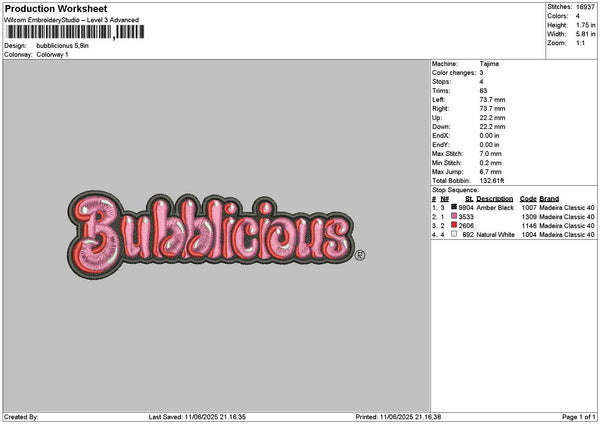The width and height of the screenshot is (600, 424).
Task: Click the pink 3533 thread color swatch
Action: pos(454,216)
